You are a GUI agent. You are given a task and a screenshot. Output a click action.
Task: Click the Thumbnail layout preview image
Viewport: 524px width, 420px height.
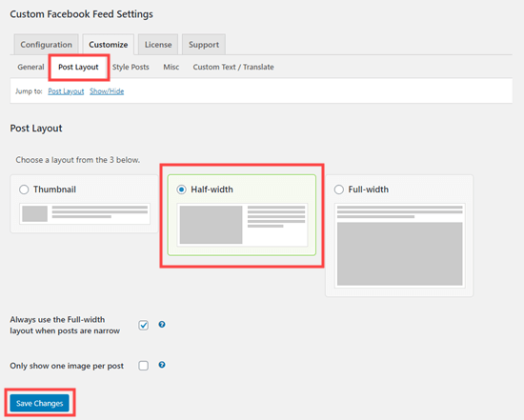coord(85,214)
